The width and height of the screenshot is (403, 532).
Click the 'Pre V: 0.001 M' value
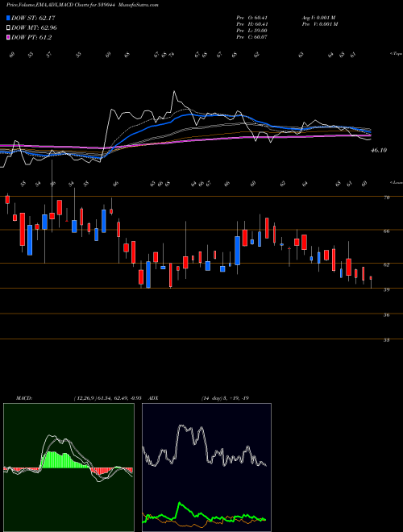320,24
